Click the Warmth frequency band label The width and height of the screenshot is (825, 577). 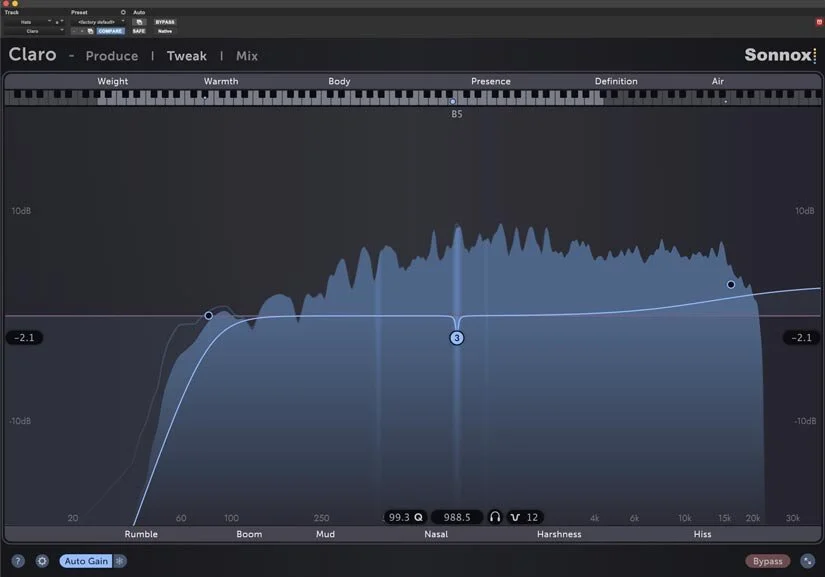[221, 81]
